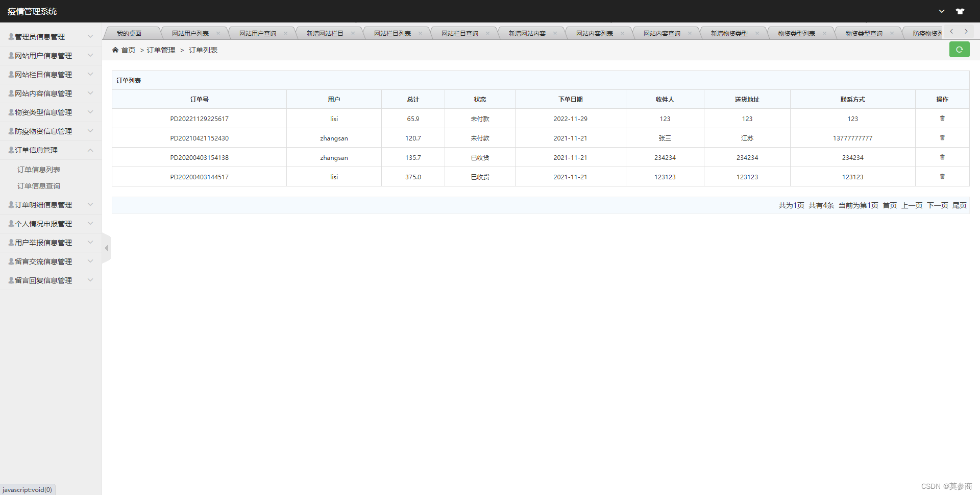Delete order PD20221129225617 with the trash icon
The width and height of the screenshot is (980, 495).
point(942,119)
